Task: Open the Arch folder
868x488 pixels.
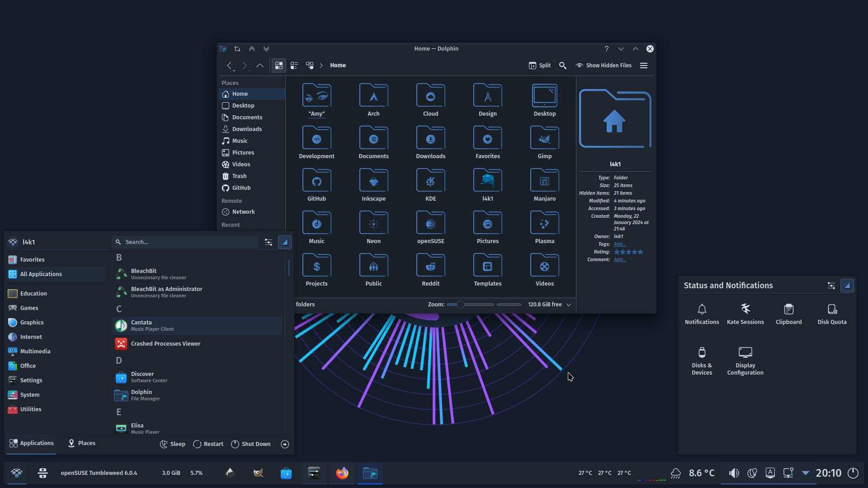Action: (x=373, y=100)
